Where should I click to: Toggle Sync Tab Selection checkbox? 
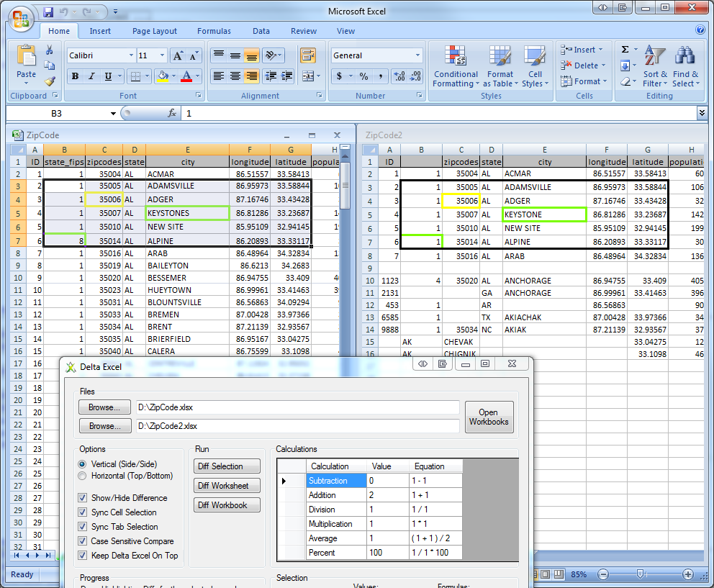point(83,527)
